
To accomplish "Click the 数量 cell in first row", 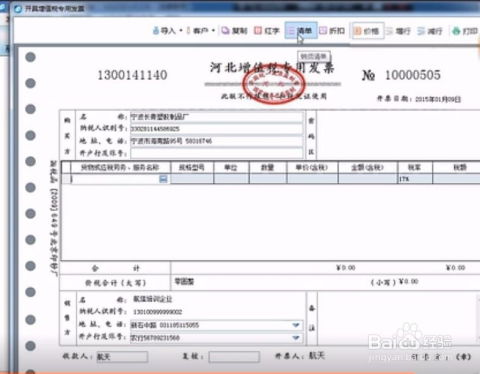I will pyautogui.click(x=268, y=179).
